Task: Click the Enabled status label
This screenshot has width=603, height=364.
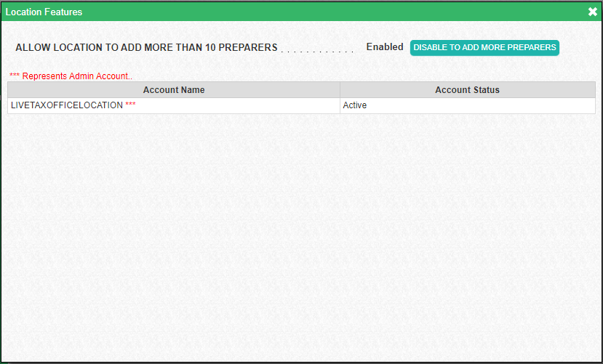Action: [x=384, y=47]
